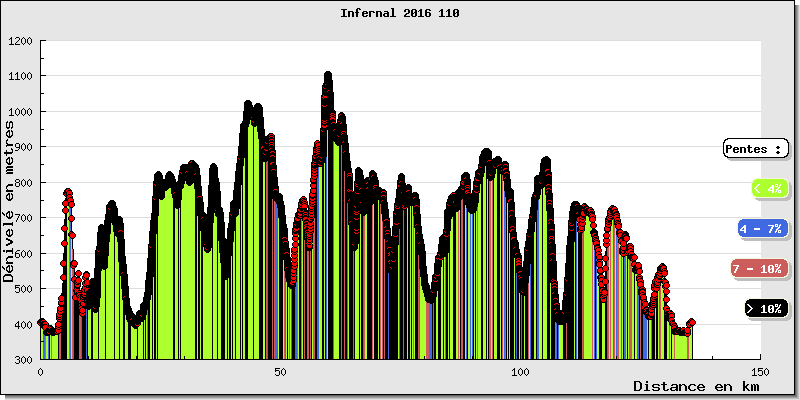Select the 1000 elevation tick label
This screenshot has width=800, height=400.
click(x=20, y=112)
